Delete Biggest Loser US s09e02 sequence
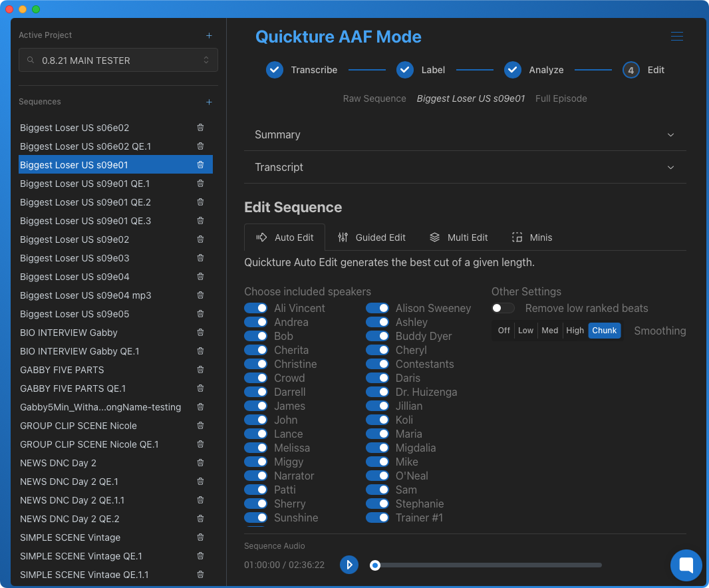 (200, 239)
